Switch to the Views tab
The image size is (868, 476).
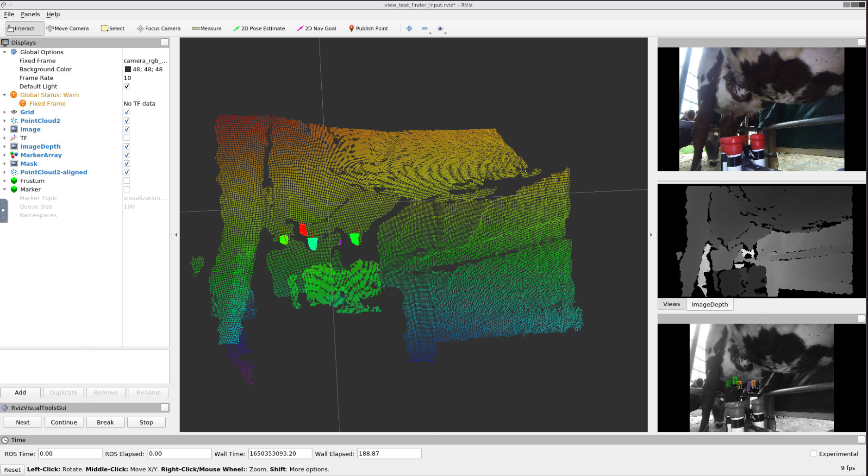click(672, 304)
